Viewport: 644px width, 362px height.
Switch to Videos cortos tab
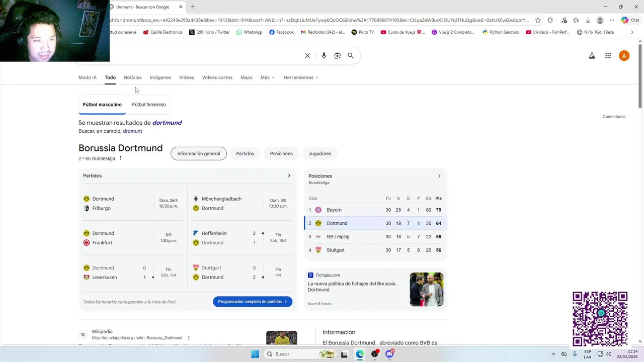[x=217, y=77]
